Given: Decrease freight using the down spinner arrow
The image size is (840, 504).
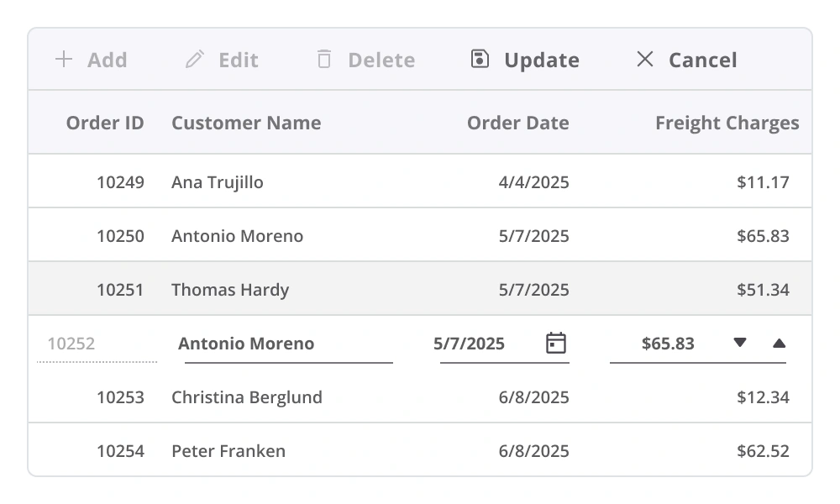Looking at the screenshot, I should point(740,343).
